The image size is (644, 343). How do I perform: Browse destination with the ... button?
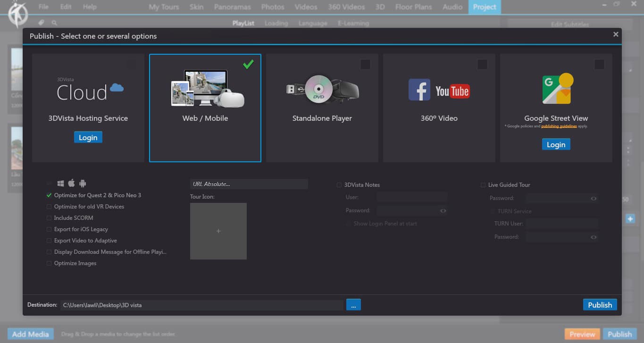click(x=353, y=305)
